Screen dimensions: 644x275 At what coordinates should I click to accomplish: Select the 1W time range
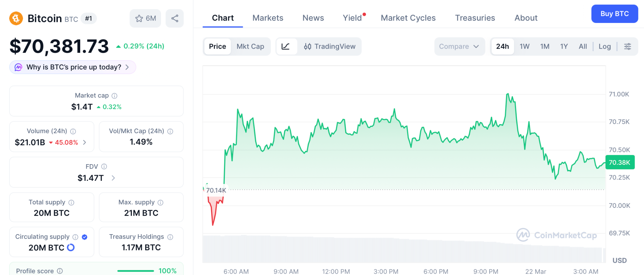pyautogui.click(x=525, y=46)
